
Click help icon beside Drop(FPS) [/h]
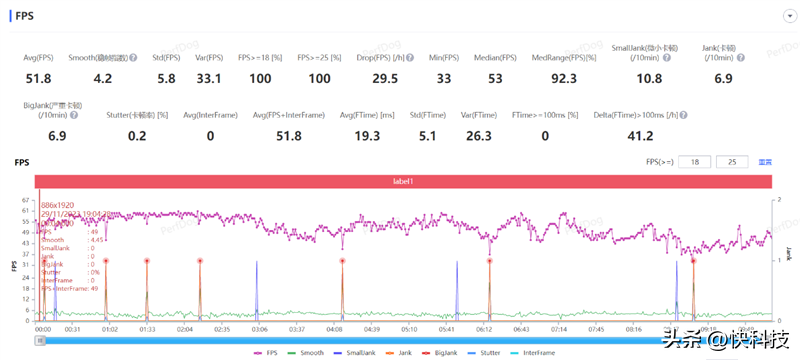tap(410, 58)
